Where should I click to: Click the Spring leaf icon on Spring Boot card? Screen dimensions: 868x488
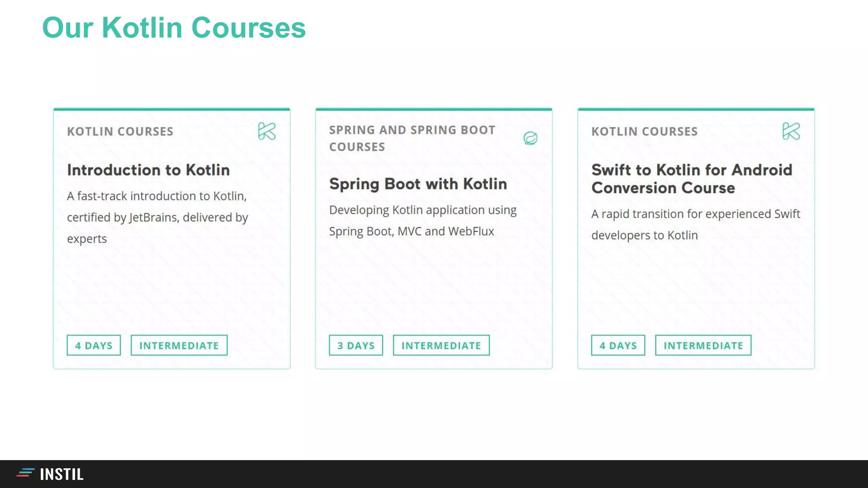530,138
